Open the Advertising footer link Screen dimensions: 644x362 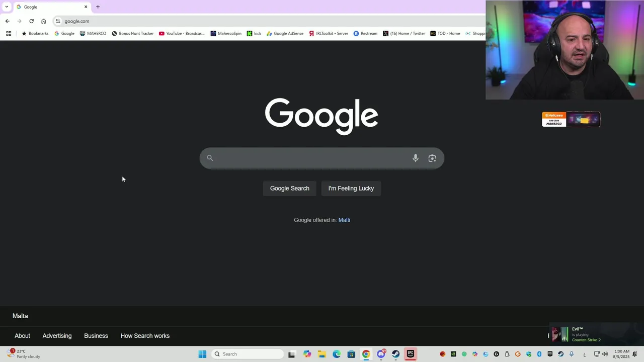[57, 336]
